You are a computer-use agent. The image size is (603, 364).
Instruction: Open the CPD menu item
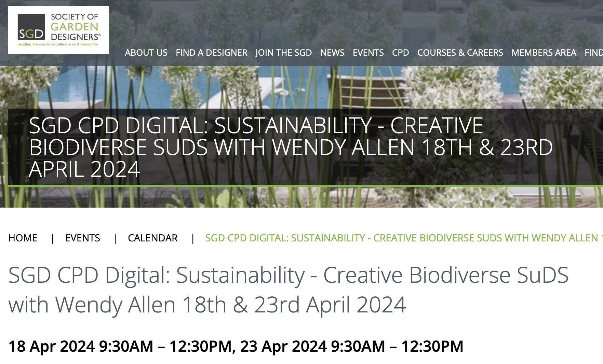401,53
